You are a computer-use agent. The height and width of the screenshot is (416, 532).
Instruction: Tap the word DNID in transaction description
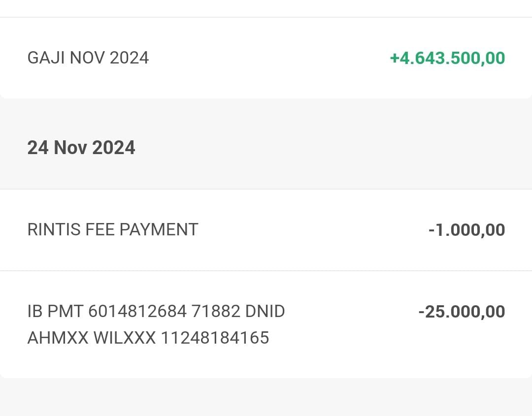265,311
